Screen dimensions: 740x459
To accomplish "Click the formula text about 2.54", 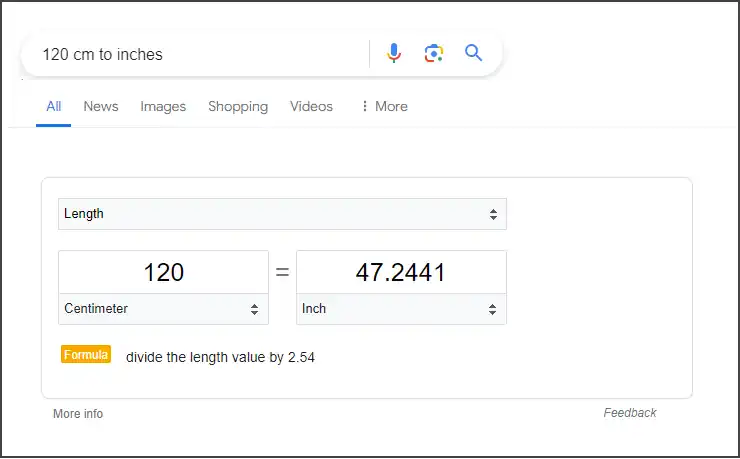I will coord(220,357).
